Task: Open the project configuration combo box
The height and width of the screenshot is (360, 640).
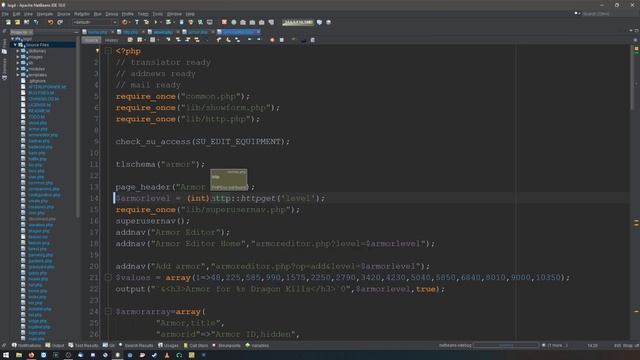Action: pyautogui.click(x=95, y=22)
